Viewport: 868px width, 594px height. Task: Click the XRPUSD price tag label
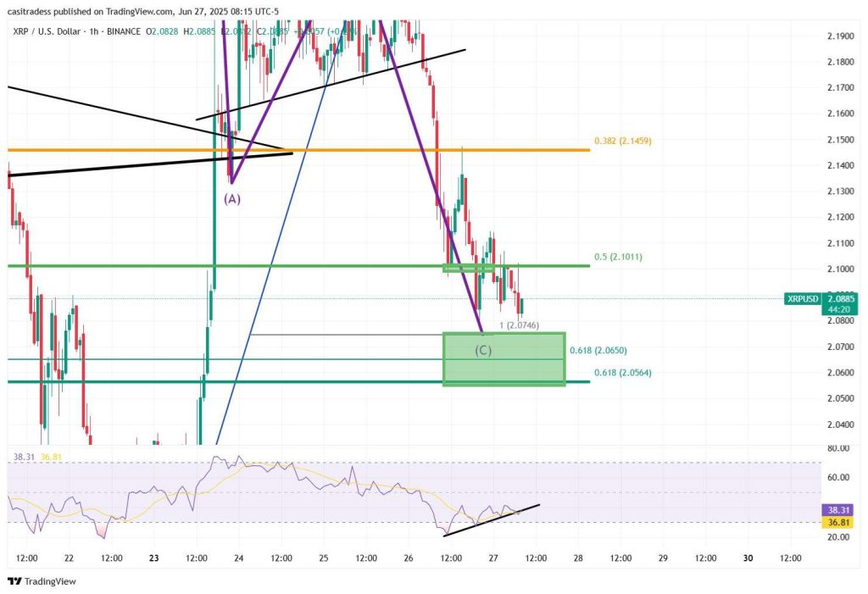pyautogui.click(x=803, y=299)
